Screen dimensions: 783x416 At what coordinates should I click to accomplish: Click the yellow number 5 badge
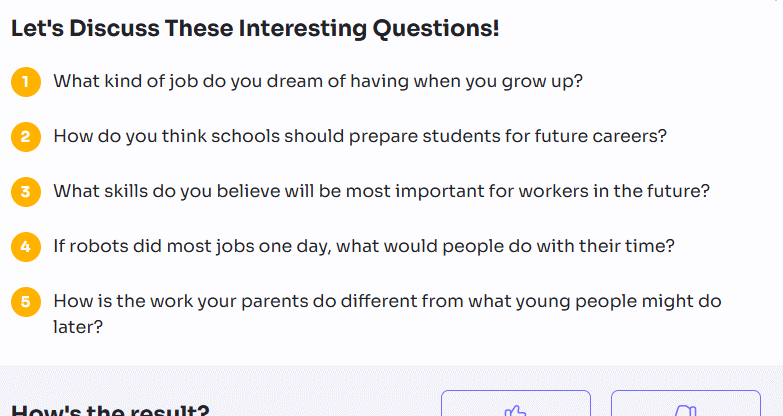pyautogui.click(x=26, y=301)
